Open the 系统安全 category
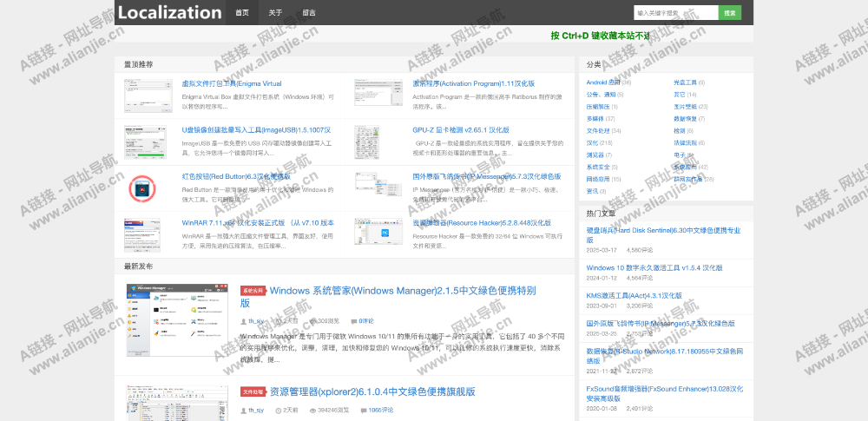Viewport: 868px width, 421px height. 598,167
